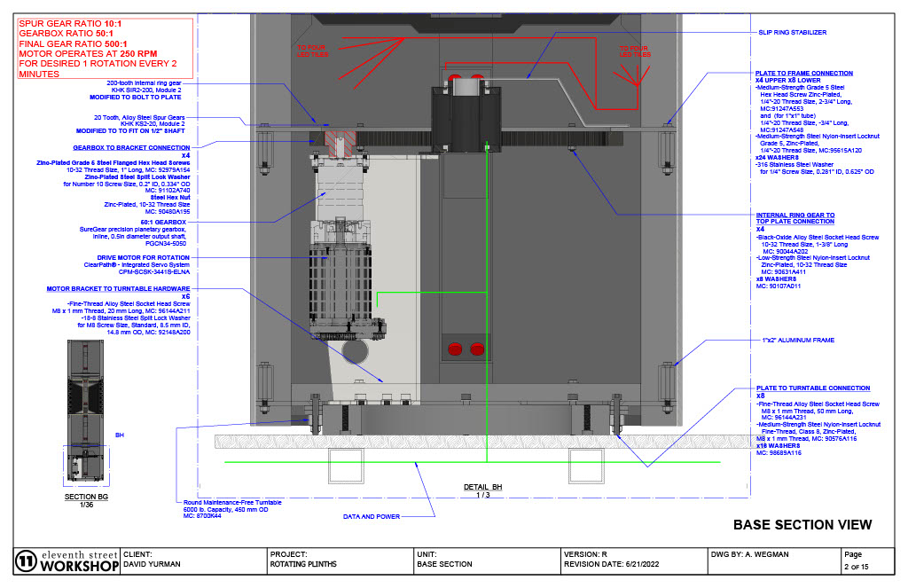Select the Plate to Turntable Connection heading
The width and height of the screenshot is (908, 588).
[811, 388]
